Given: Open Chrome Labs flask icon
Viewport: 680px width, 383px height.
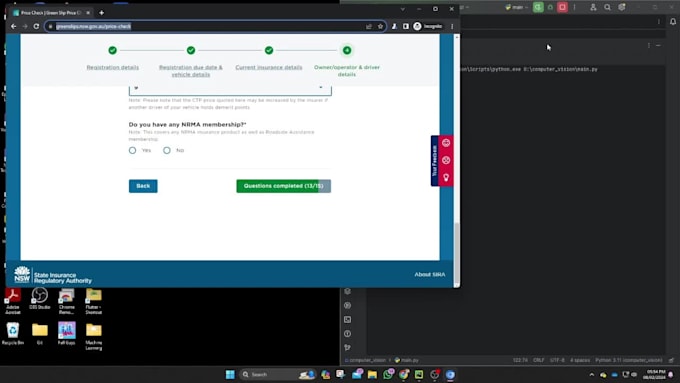Looking at the screenshot, I should point(394,26).
